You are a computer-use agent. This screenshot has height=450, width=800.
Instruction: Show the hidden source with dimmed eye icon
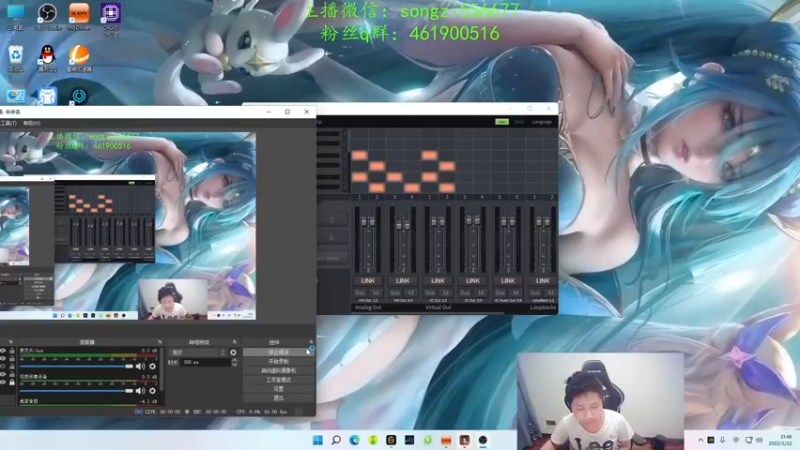point(3,366)
